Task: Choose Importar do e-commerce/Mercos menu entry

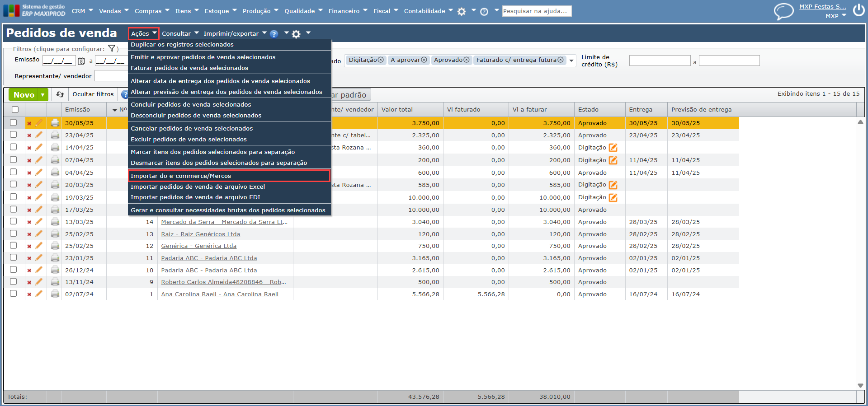Action: click(181, 176)
